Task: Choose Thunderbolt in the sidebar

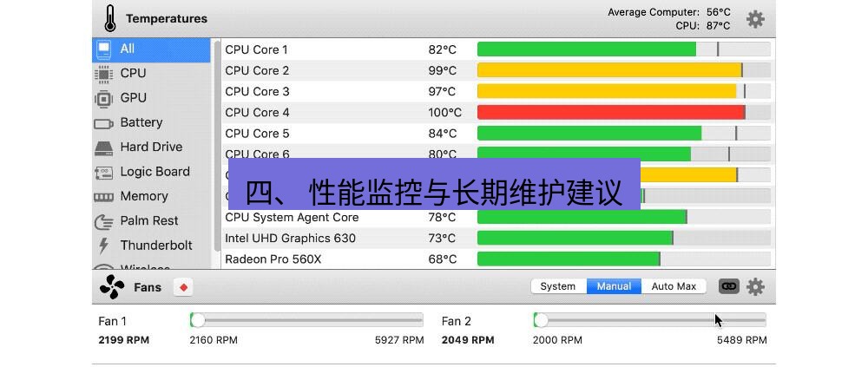Action: (x=156, y=246)
